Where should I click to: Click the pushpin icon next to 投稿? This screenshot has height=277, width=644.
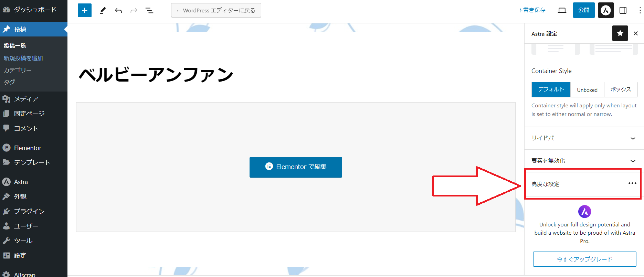[x=6, y=29]
